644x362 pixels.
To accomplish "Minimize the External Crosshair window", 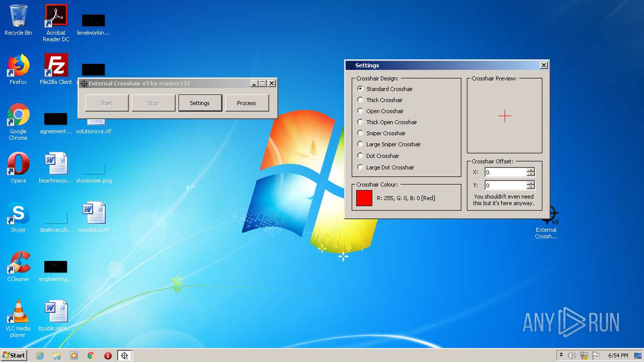I will point(254,83).
